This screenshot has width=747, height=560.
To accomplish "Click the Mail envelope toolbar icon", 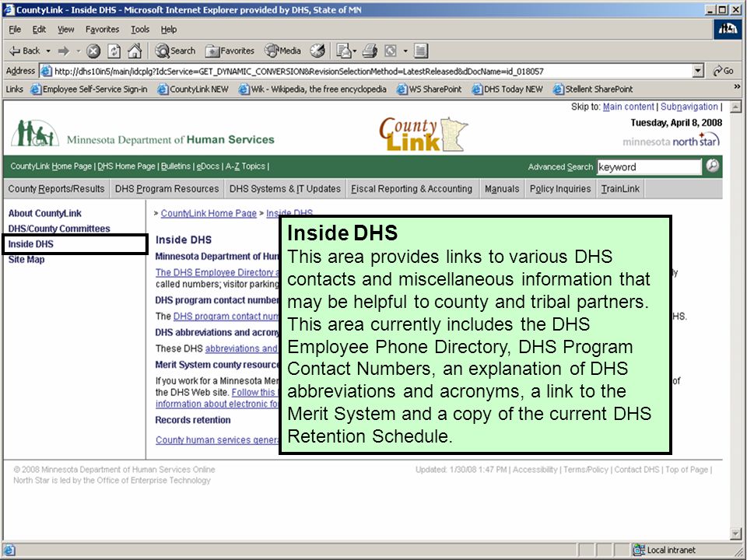I will (343, 51).
